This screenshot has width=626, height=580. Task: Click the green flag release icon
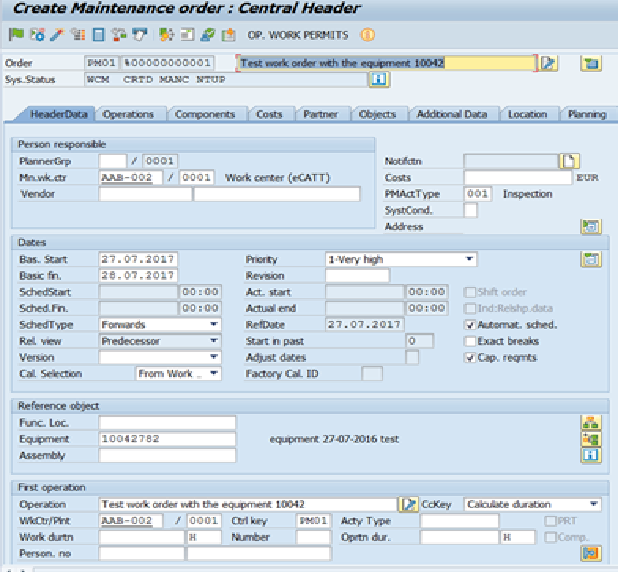point(15,35)
